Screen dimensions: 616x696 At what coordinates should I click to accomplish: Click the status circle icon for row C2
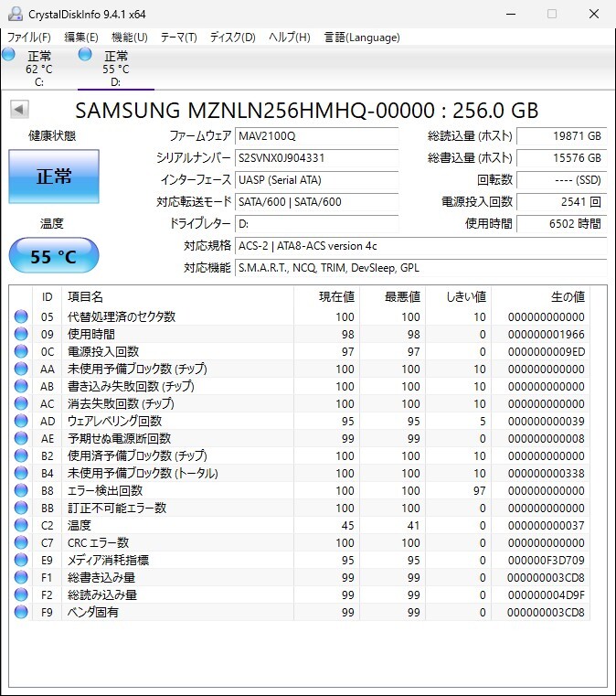(21, 525)
